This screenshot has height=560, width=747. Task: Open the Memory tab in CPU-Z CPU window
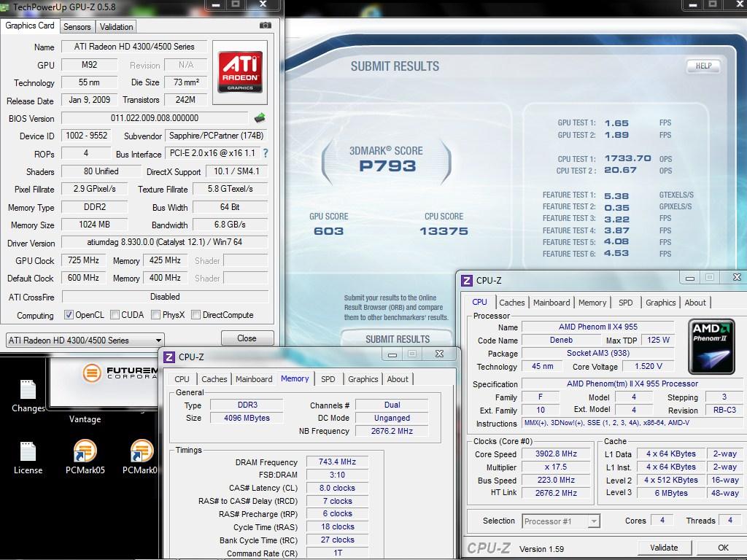592,303
